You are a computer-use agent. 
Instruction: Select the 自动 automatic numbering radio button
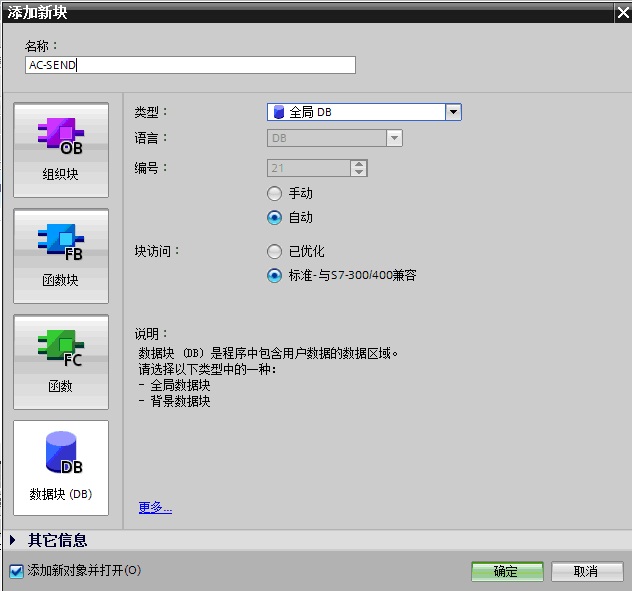click(x=274, y=218)
